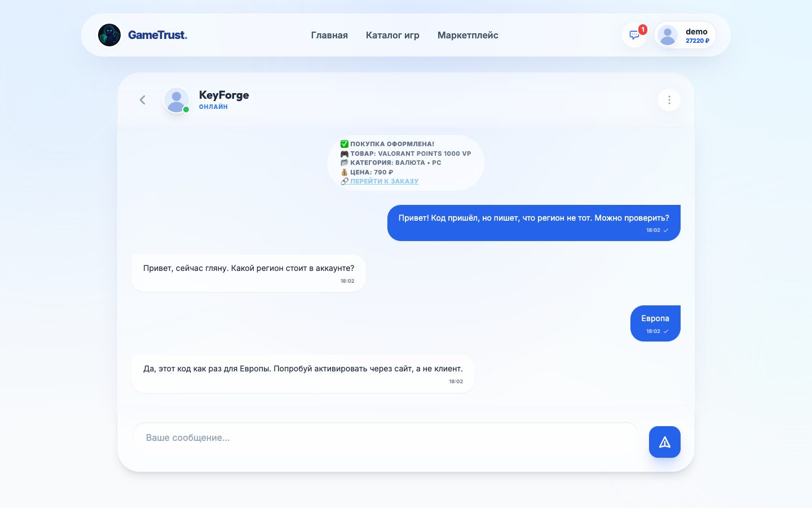Open the Маркетплейс section
This screenshot has height=508, width=812.
[468, 35]
